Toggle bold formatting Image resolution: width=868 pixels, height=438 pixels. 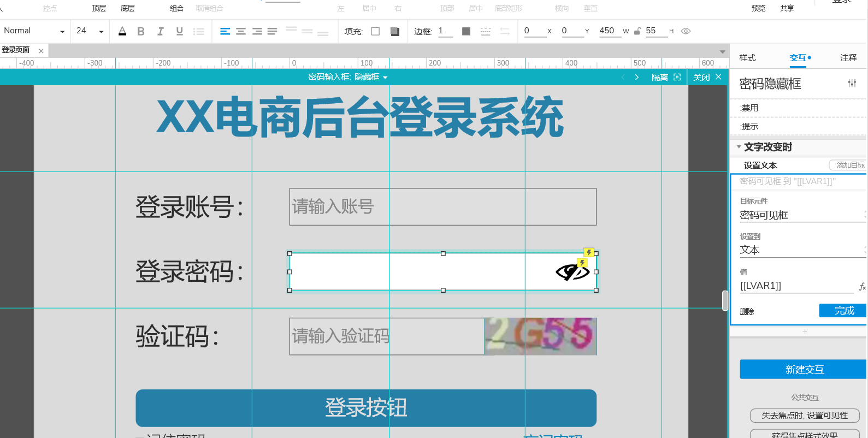pos(141,31)
